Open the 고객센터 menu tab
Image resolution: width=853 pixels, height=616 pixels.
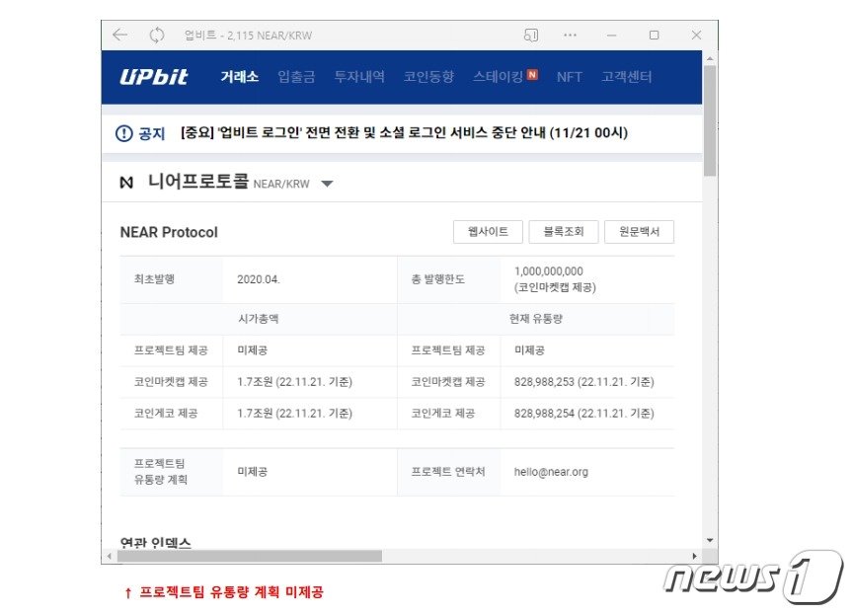pos(626,77)
